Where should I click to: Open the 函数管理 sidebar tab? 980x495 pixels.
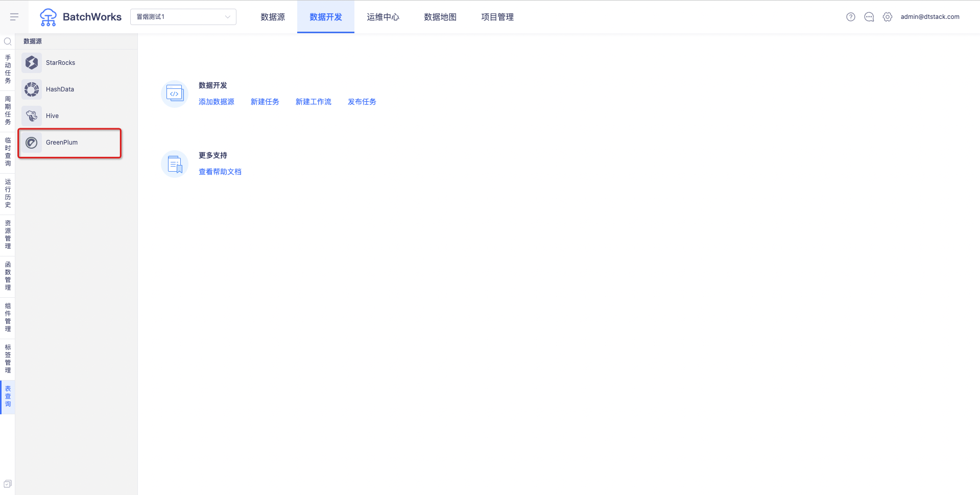[8, 276]
